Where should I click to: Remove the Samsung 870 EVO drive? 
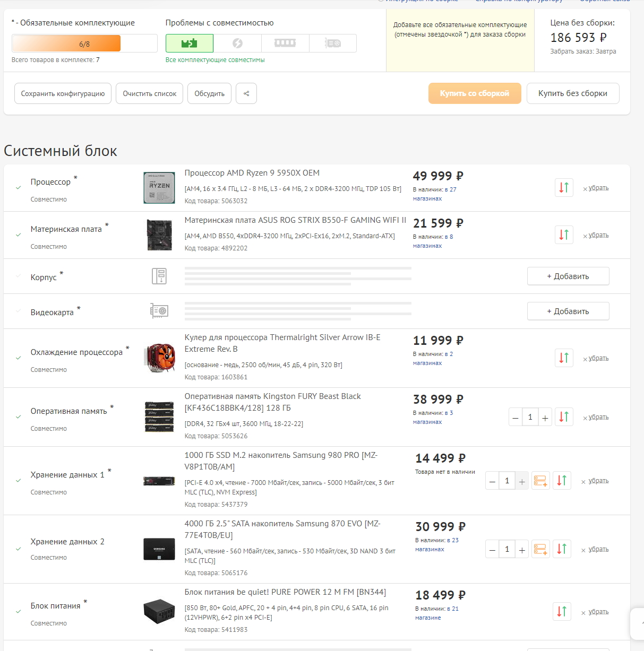pyautogui.click(x=595, y=549)
